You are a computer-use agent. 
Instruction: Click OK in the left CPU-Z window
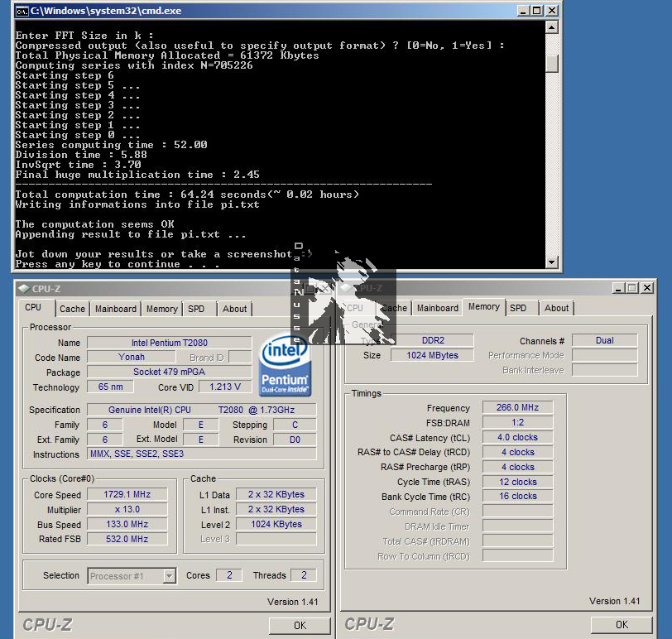pyautogui.click(x=300, y=626)
